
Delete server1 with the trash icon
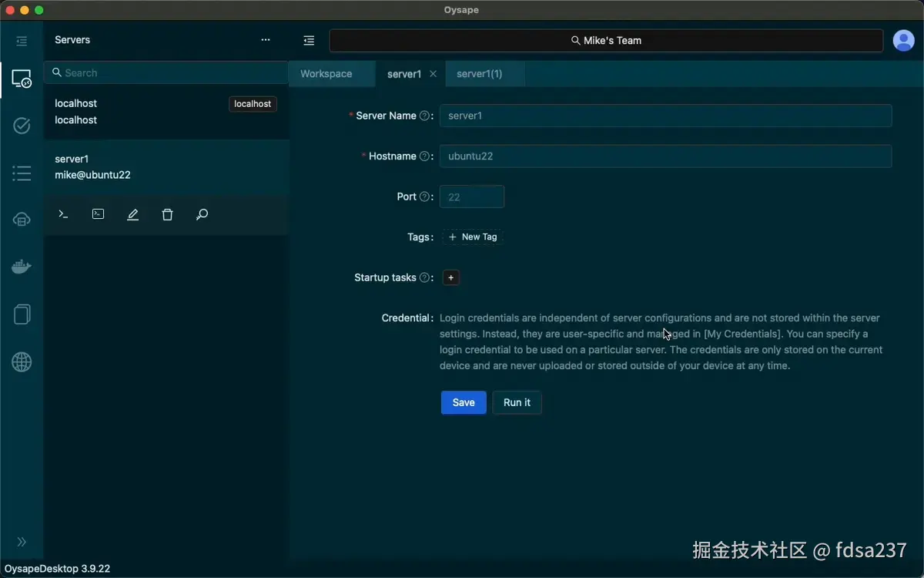pyautogui.click(x=167, y=214)
